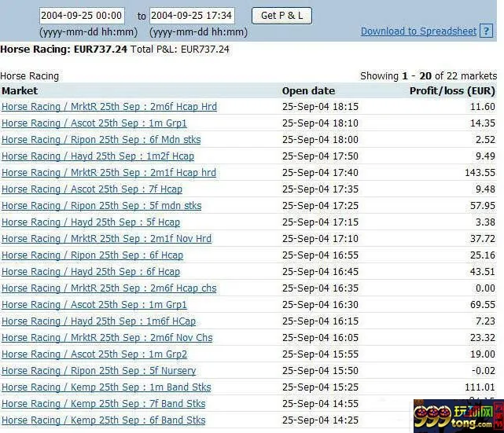Image resolution: width=504 pixels, height=433 pixels.
Task: Open MrktR 2m6f Hcap chs market
Action: point(109,288)
